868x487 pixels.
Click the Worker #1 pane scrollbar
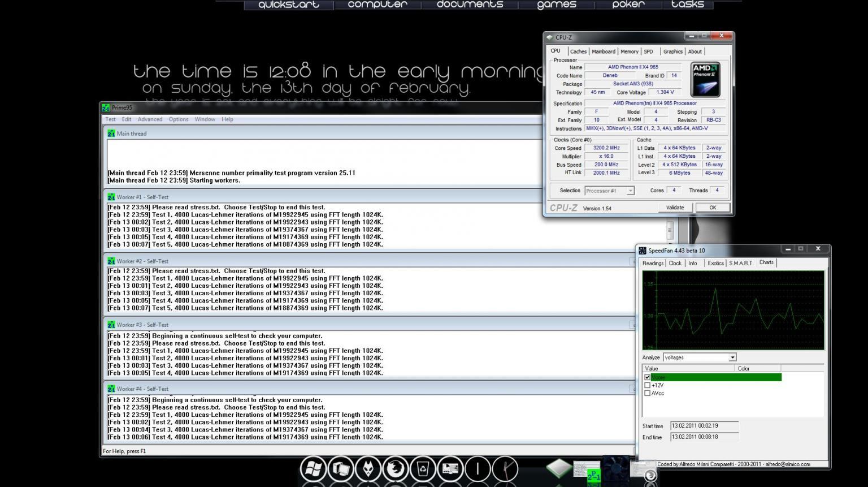point(670,230)
